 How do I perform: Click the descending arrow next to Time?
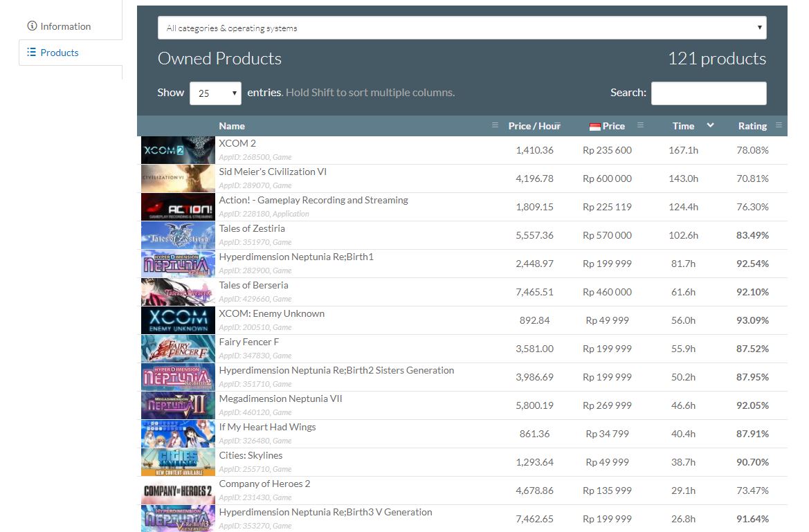710,125
